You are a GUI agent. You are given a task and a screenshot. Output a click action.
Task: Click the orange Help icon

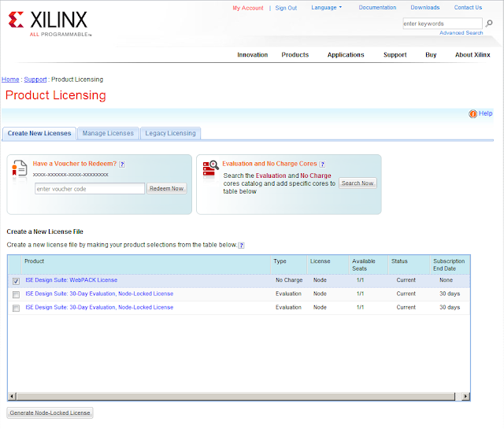[472, 114]
